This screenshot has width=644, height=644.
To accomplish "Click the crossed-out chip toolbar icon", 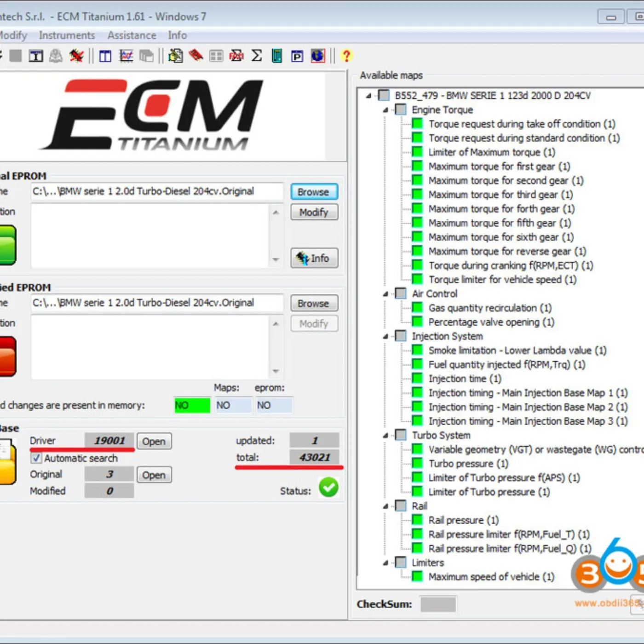I will 76,56.
